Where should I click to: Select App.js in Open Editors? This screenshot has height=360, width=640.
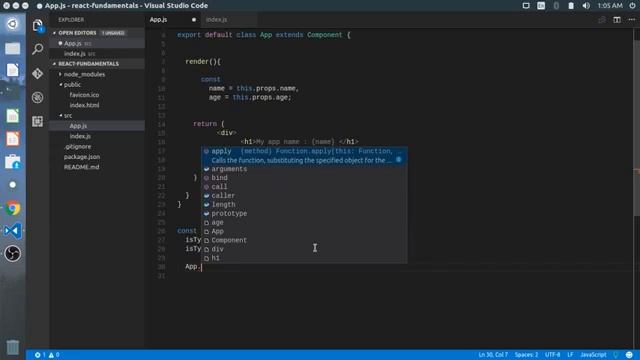coord(98,43)
